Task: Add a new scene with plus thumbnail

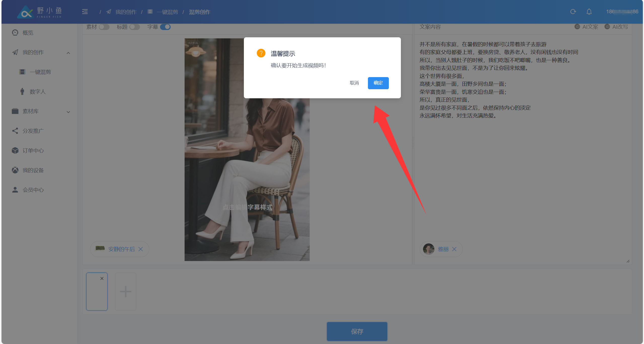Action: pos(125,291)
